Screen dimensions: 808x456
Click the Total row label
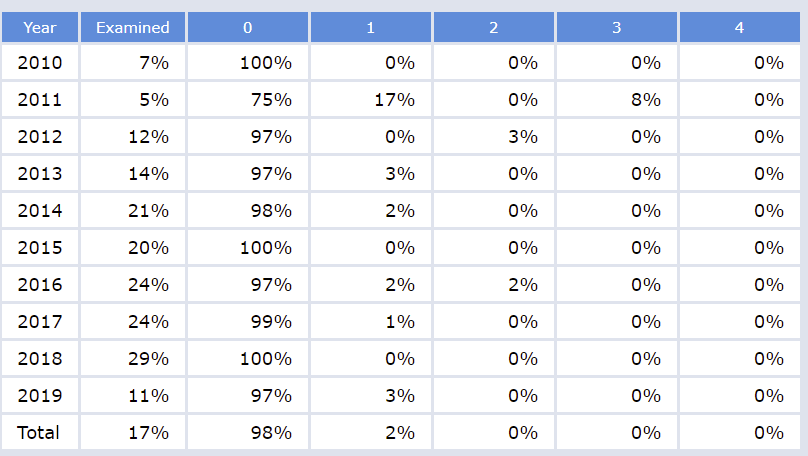pos(39,432)
